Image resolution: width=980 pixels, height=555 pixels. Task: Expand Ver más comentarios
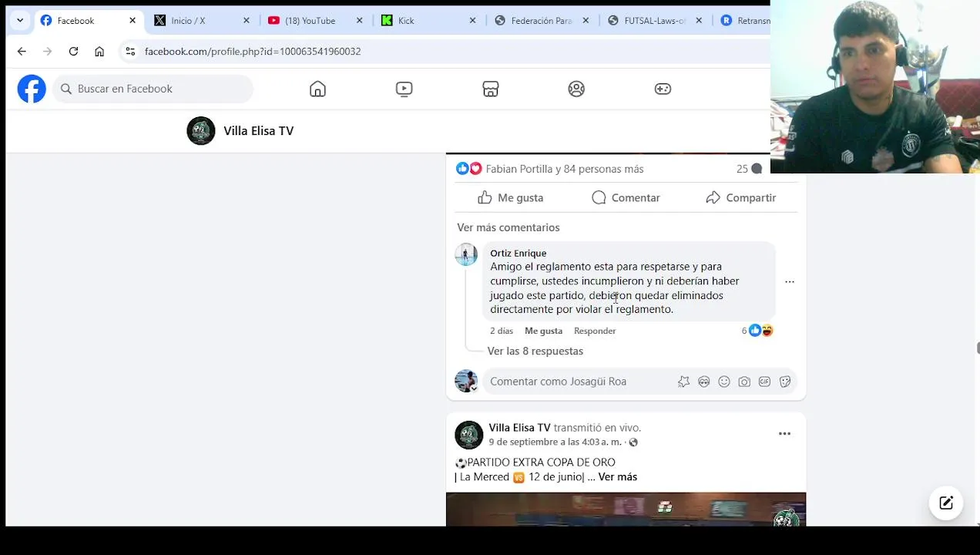coord(508,227)
